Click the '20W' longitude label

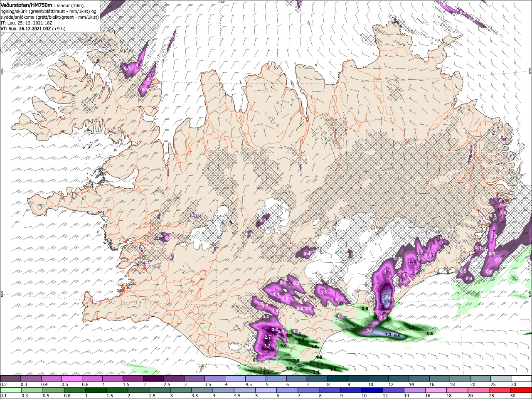tap(221, 2)
